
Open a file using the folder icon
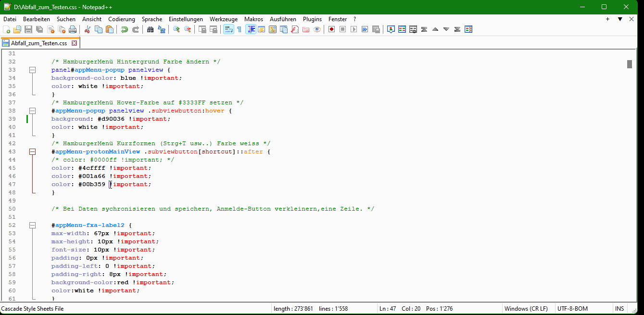17,30
